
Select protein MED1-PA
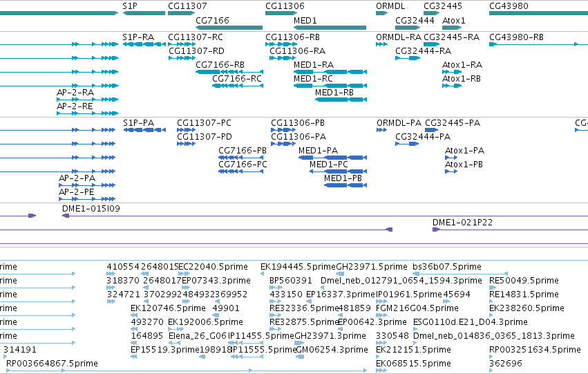[318, 151]
